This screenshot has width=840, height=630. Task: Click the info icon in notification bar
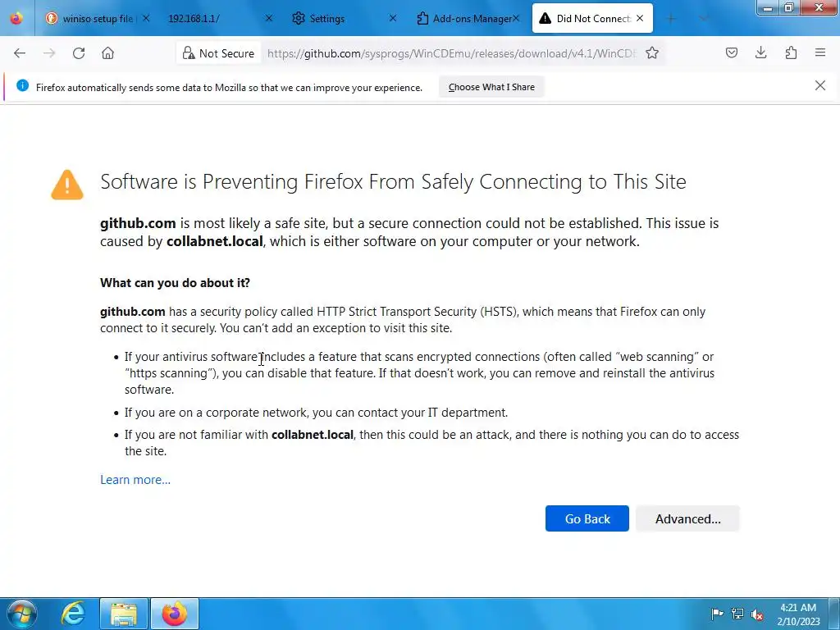(x=22, y=85)
